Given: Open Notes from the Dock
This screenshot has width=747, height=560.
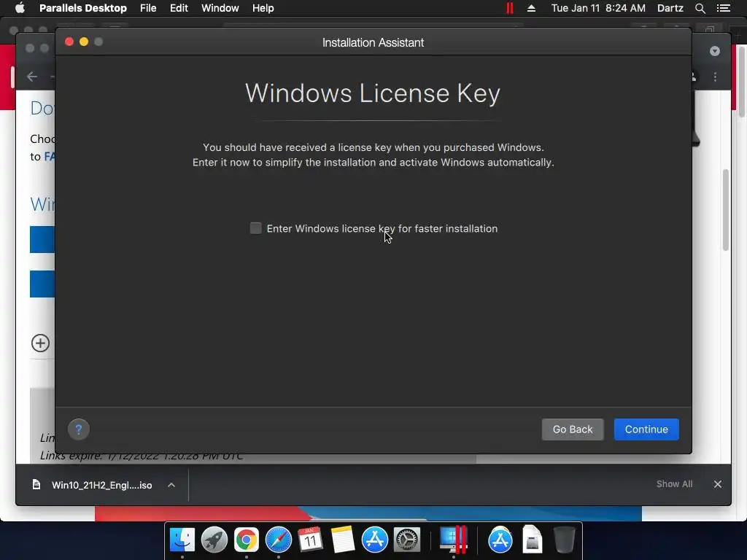Looking at the screenshot, I should pyautogui.click(x=343, y=540).
